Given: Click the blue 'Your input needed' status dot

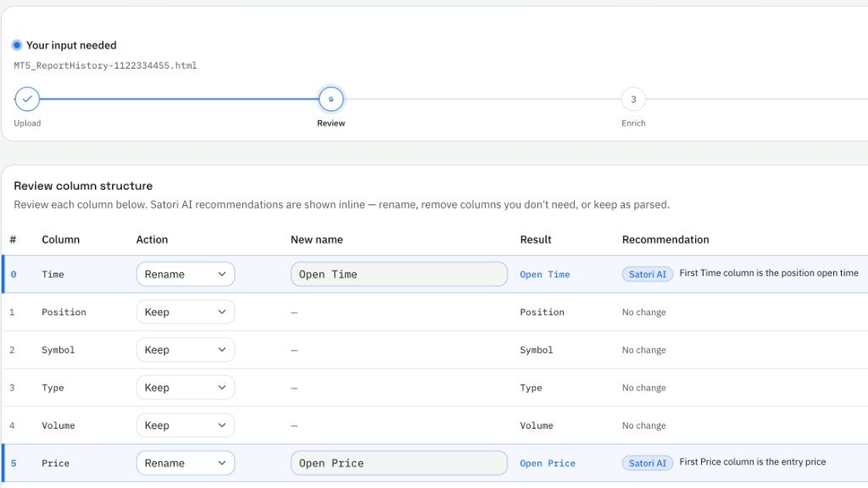Looking at the screenshot, I should 17,45.
